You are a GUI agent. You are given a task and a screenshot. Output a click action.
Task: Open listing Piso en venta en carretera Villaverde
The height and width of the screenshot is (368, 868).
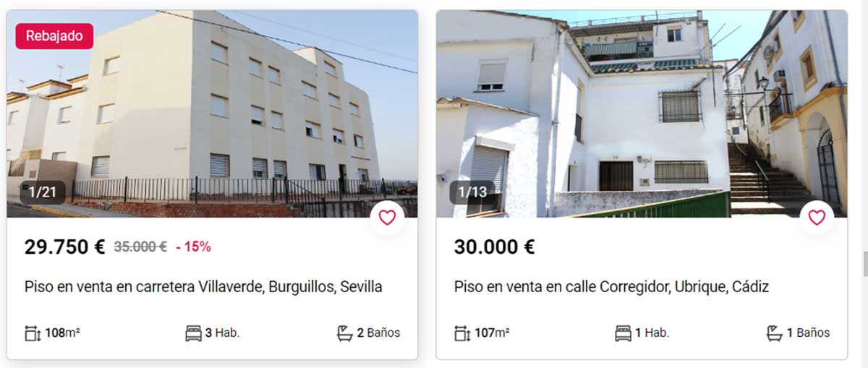[203, 287]
